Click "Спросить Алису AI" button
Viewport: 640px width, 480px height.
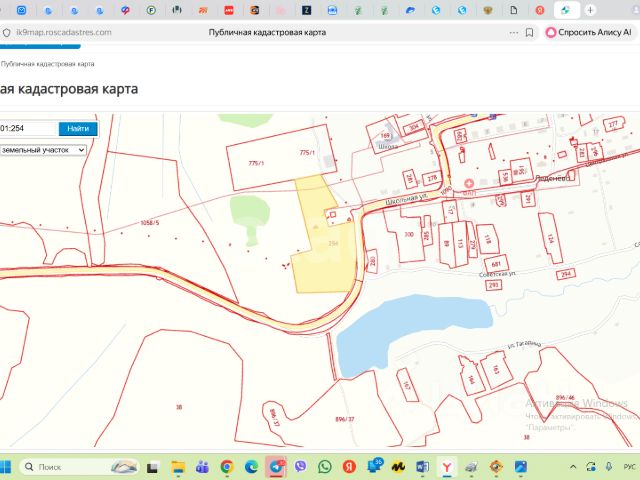point(589,32)
